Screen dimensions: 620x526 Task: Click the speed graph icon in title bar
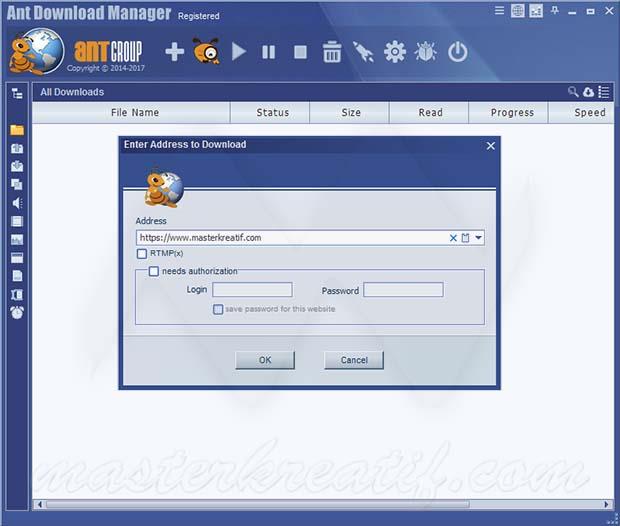click(536, 11)
